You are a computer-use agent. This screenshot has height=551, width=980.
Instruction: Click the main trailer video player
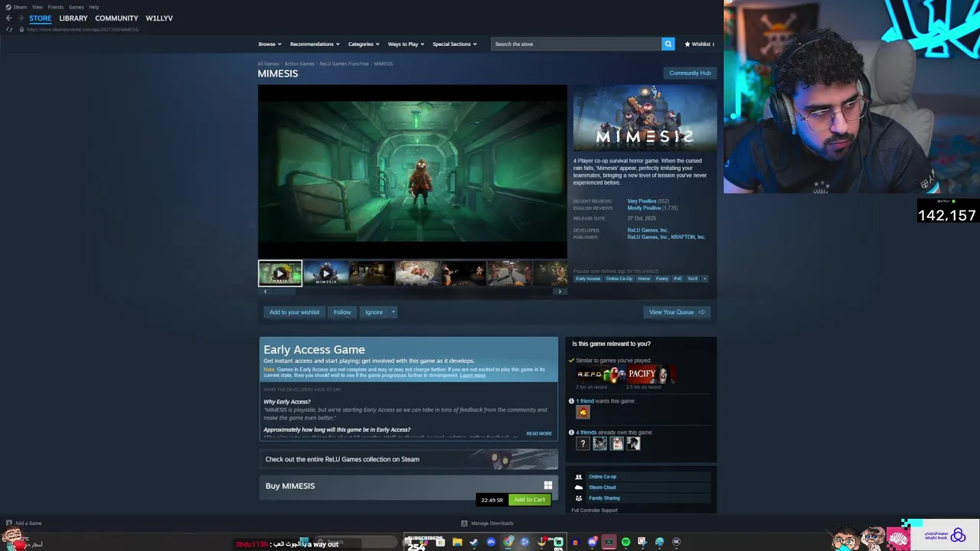413,172
